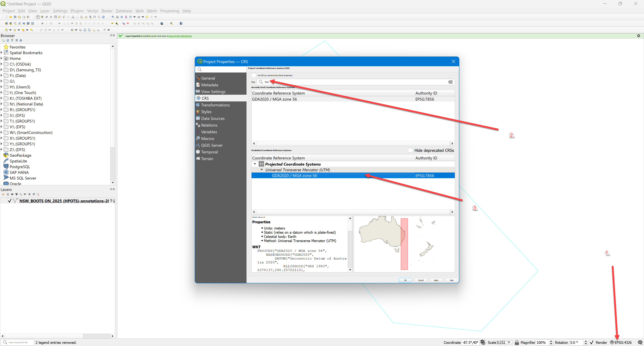Image resolution: width=644 pixels, height=346 pixels.
Task: Toggle visibility of NSW_BOOTS ON_2025 layer
Action: [10, 201]
